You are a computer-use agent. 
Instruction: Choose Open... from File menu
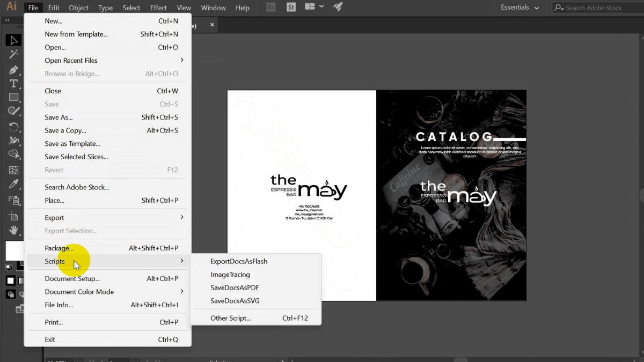pyautogui.click(x=107, y=47)
